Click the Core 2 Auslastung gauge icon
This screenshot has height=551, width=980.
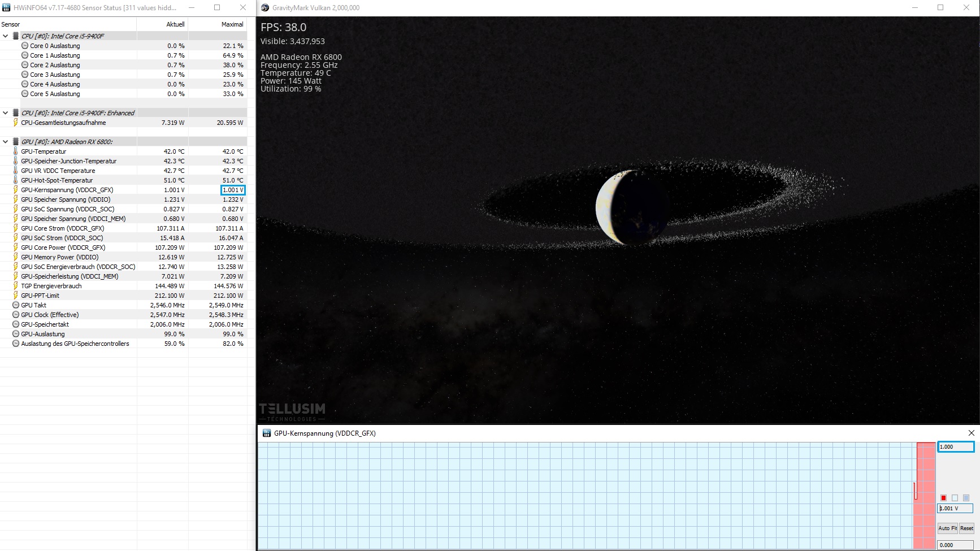pos(25,65)
